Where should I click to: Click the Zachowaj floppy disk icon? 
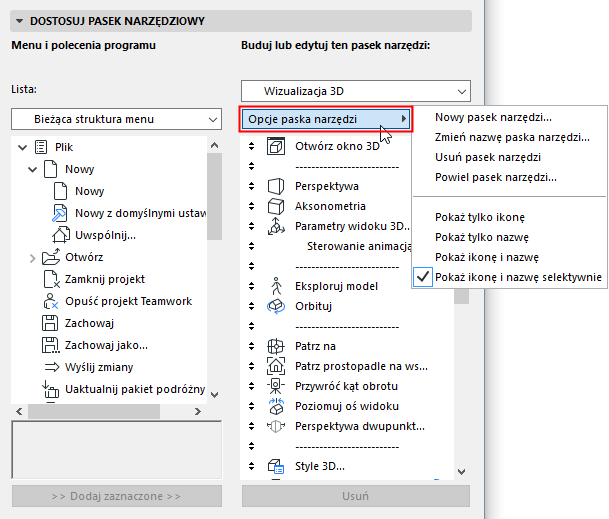[x=49, y=323]
